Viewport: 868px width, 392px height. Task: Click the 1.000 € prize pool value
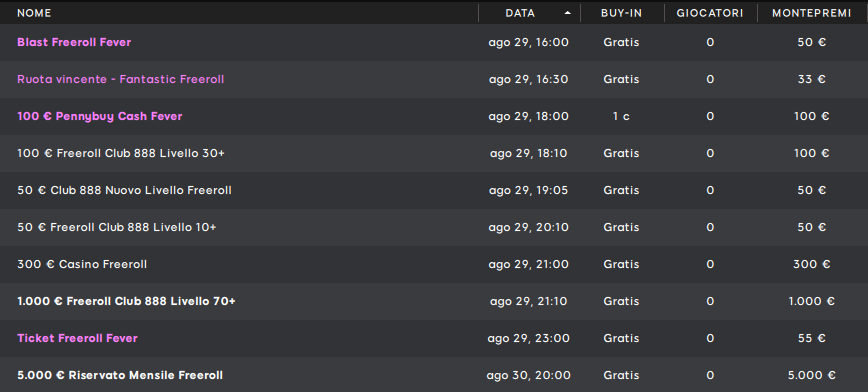click(x=812, y=301)
